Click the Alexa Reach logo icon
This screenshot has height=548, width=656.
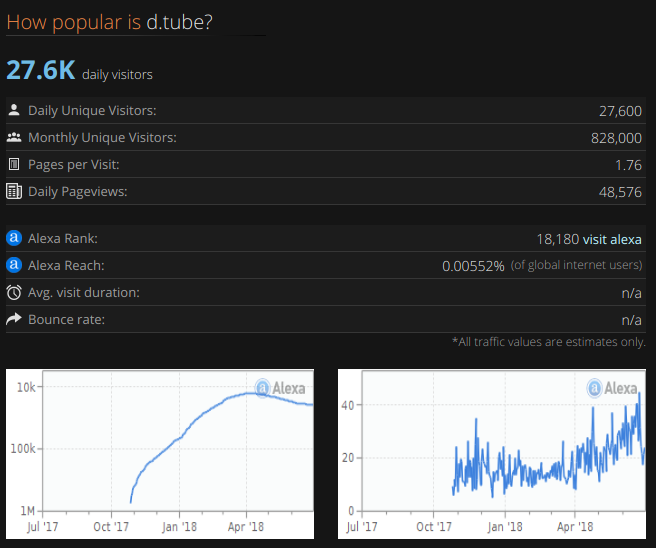point(14,265)
